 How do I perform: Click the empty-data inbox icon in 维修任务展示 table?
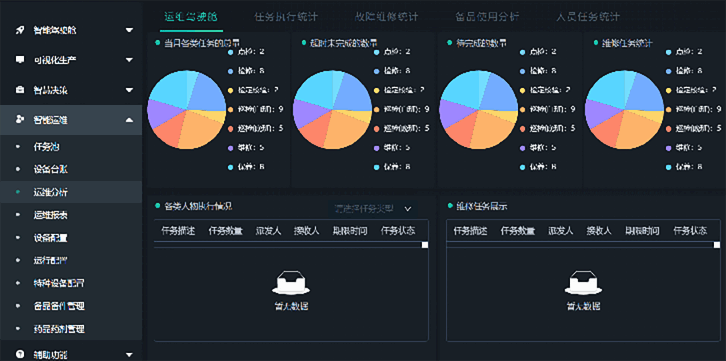[x=583, y=283]
